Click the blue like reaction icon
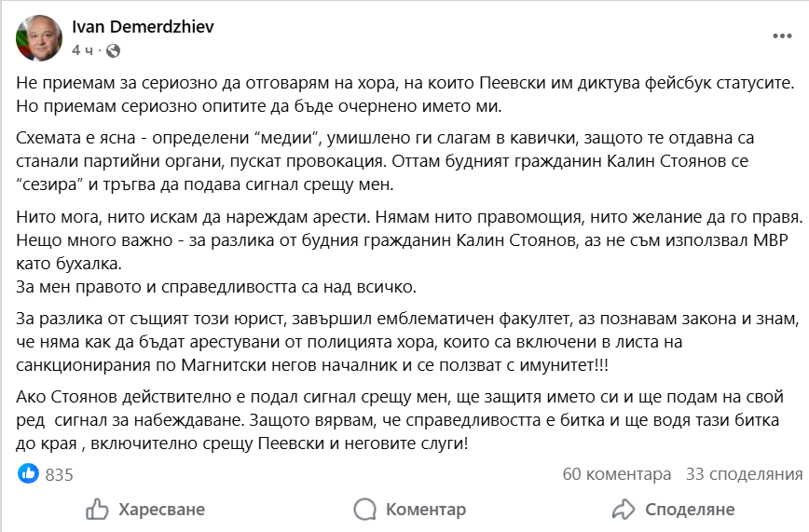This screenshot has width=809, height=532. [28, 474]
